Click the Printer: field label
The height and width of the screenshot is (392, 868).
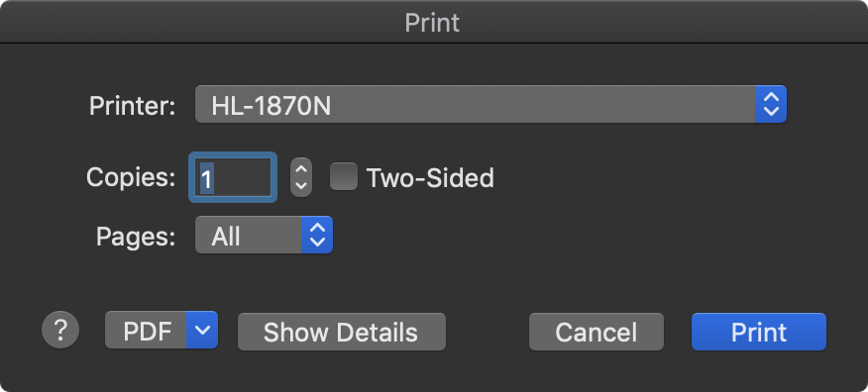[x=133, y=106]
